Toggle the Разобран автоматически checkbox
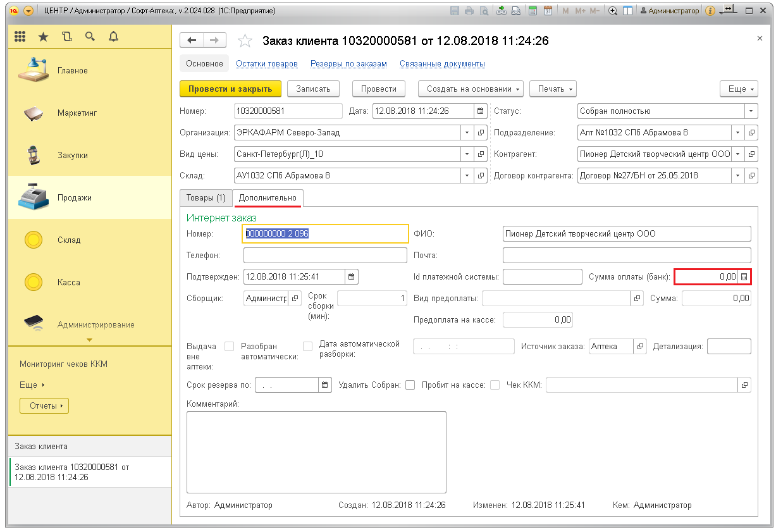 (x=308, y=346)
